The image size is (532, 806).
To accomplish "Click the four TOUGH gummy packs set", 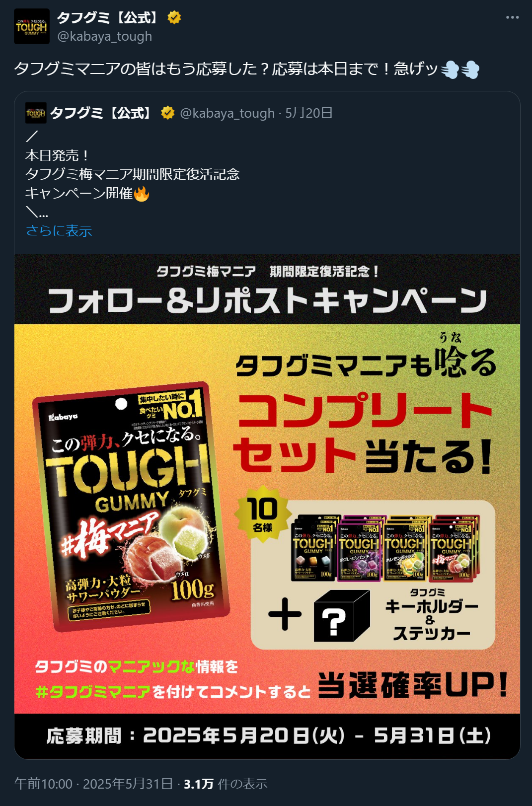I will point(385,548).
